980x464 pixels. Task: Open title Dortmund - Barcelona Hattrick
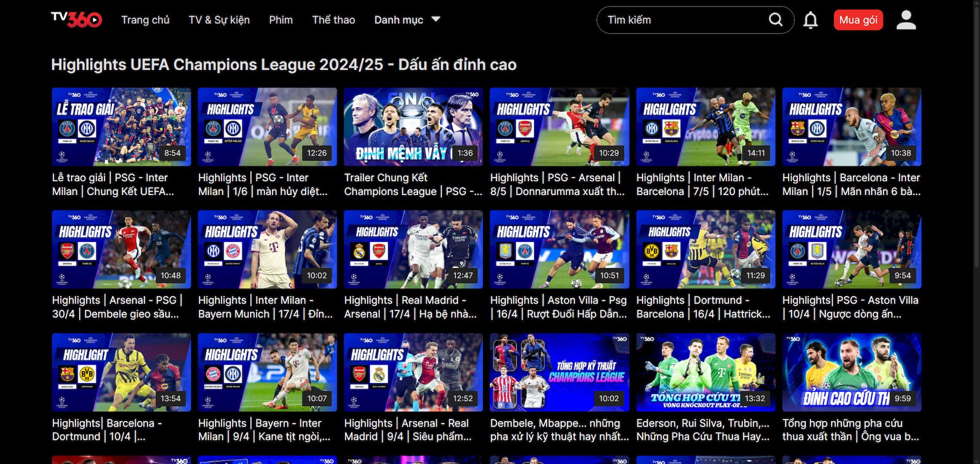(703, 307)
